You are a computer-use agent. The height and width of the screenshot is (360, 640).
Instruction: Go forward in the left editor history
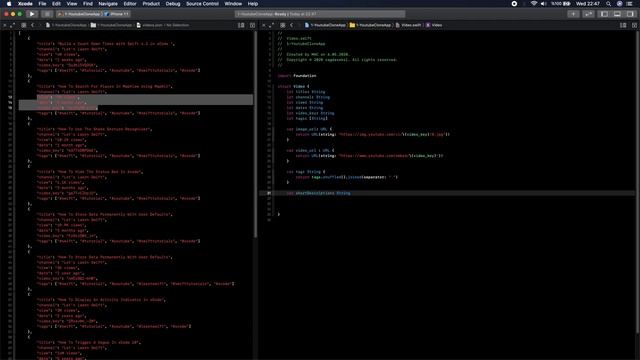pos(40,25)
